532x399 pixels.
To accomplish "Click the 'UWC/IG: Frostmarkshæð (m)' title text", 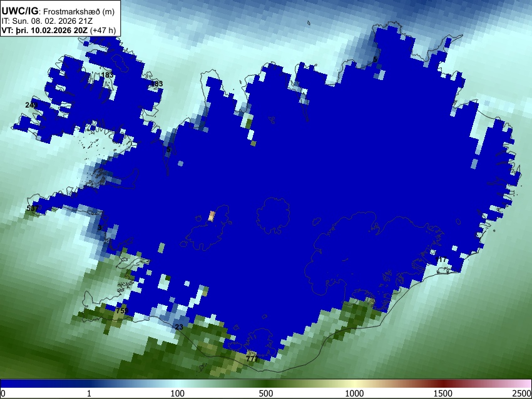I will point(58,11).
